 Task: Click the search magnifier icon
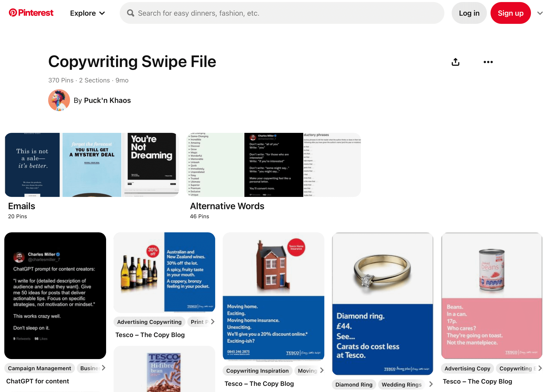coord(131,13)
